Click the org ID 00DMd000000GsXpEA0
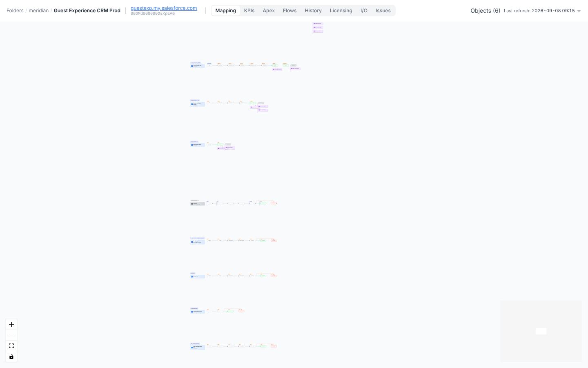 (153, 13)
